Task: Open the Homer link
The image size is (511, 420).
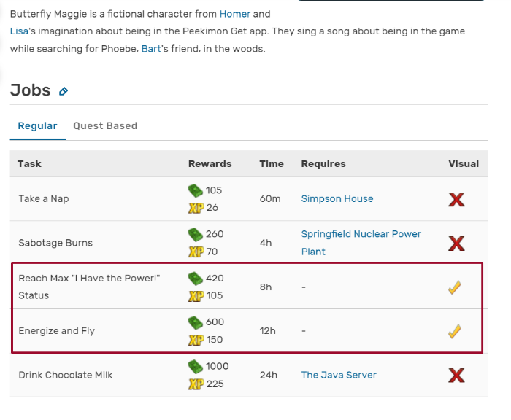Action: coord(234,14)
